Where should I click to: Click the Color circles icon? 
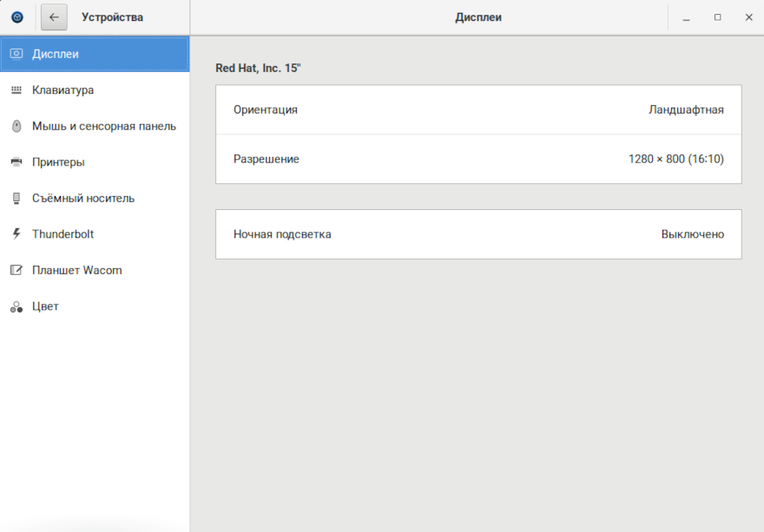click(16, 307)
